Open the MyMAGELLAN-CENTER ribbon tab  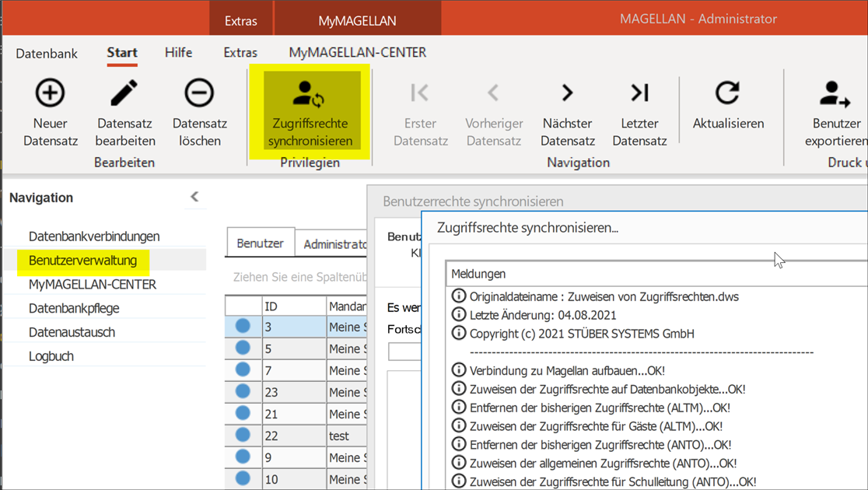pos(358,53)
